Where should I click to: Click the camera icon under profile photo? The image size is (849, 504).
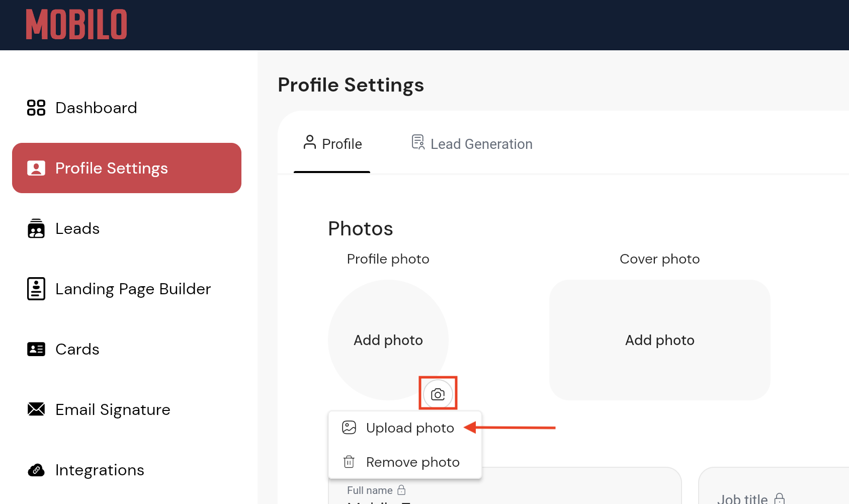click(x=438, y=394)
